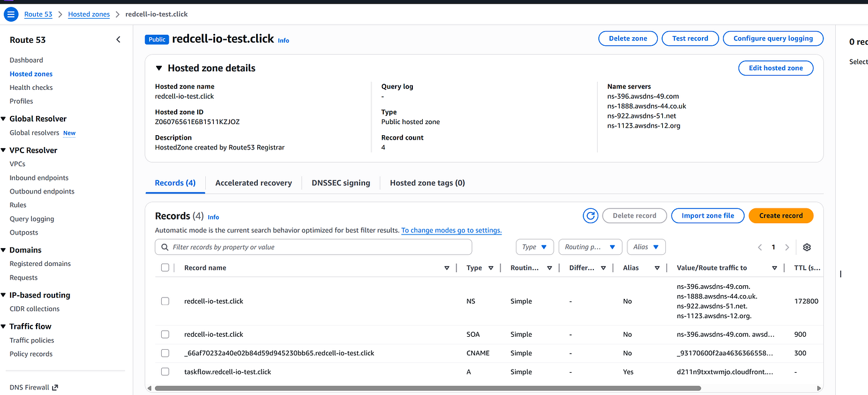This screenshot has width=868, height=395.
Task: Click the horizontal table scrollbar
Action: (x=428, y=389)
